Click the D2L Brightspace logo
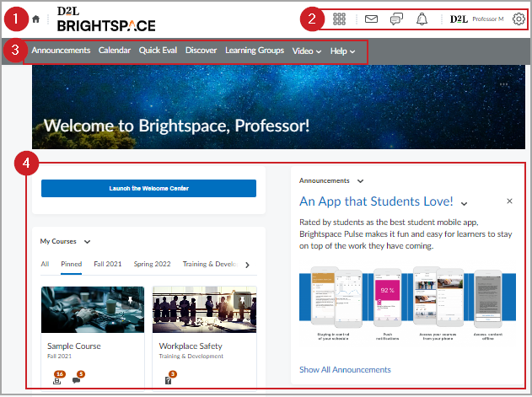The width and height of the screenshot is (532, 397). point(106,19)
